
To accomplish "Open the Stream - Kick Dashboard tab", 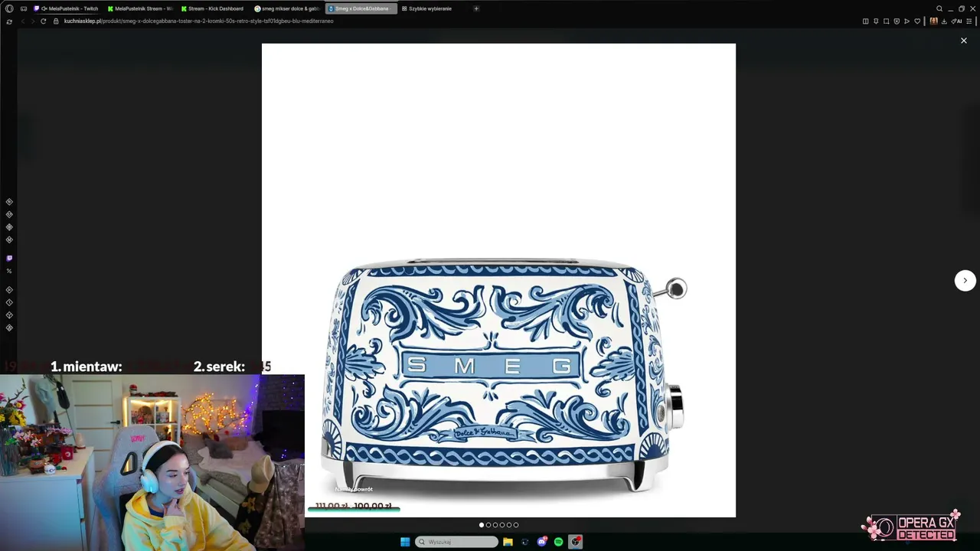I will point(214,8).
